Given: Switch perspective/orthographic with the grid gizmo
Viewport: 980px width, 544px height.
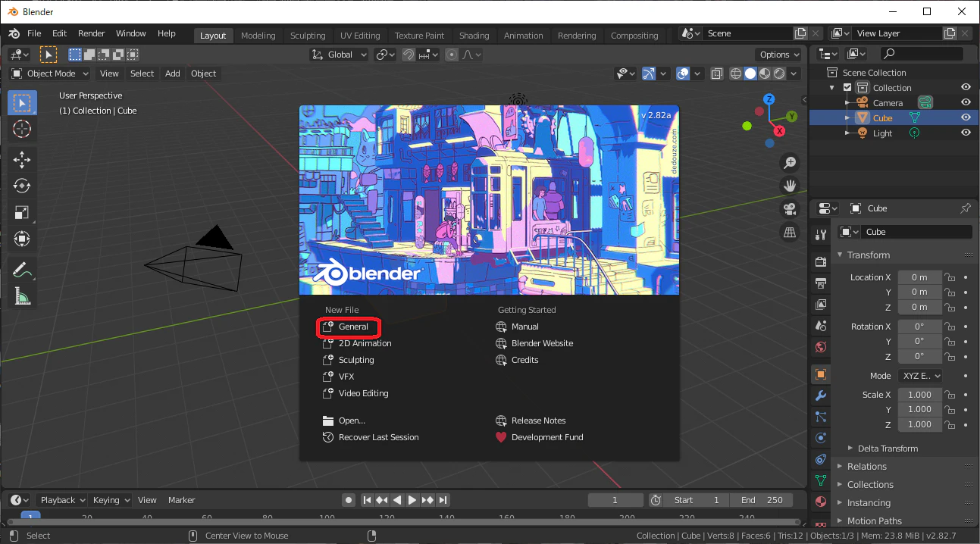Looking at the screenshot, I should pos(790,233).
